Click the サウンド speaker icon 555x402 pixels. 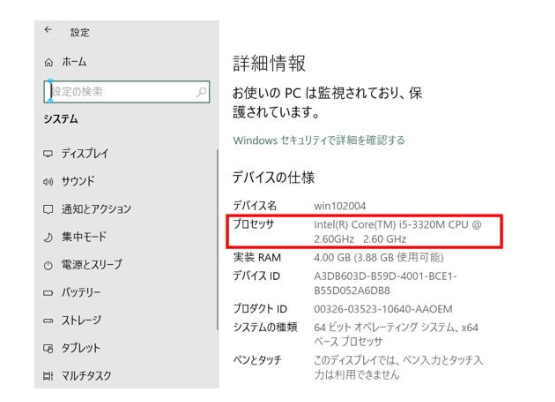[48, 182]
